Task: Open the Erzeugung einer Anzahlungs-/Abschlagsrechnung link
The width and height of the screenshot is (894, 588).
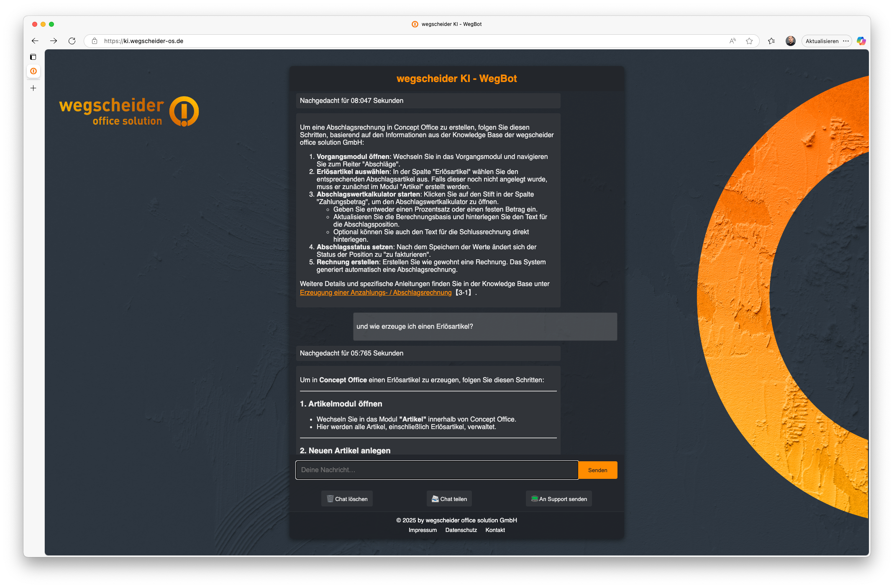Action: (x=376, y=293)
